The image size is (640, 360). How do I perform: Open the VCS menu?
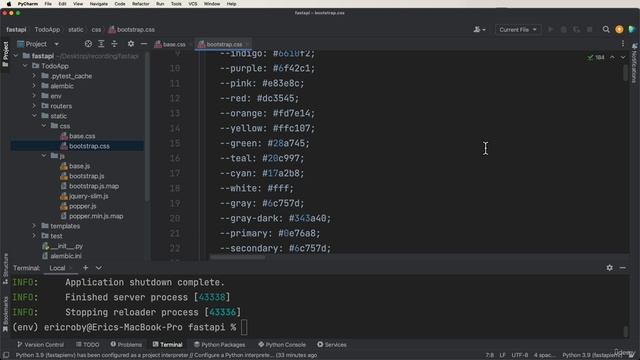(193, 4)
